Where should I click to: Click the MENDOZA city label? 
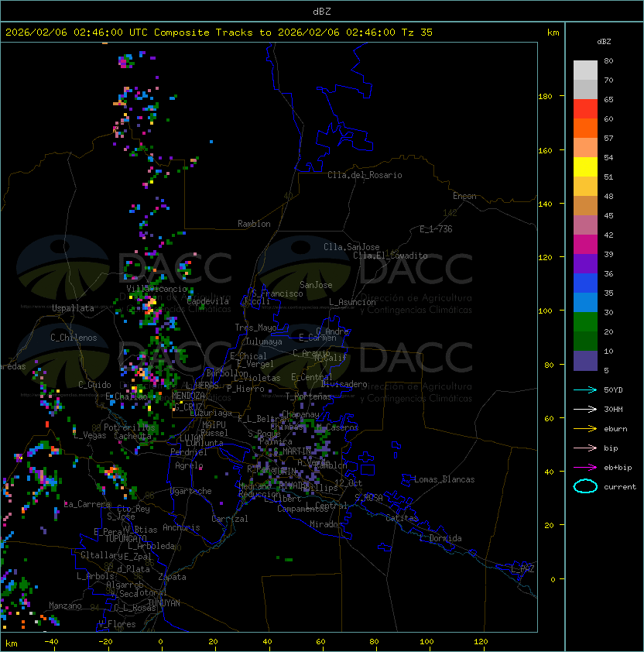(189, 396)
